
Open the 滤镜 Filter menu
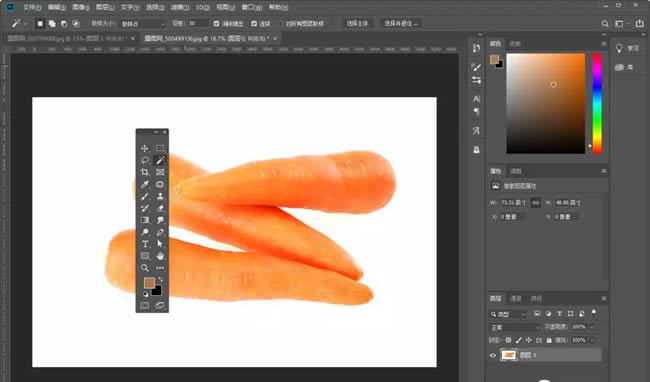[179, 7]
